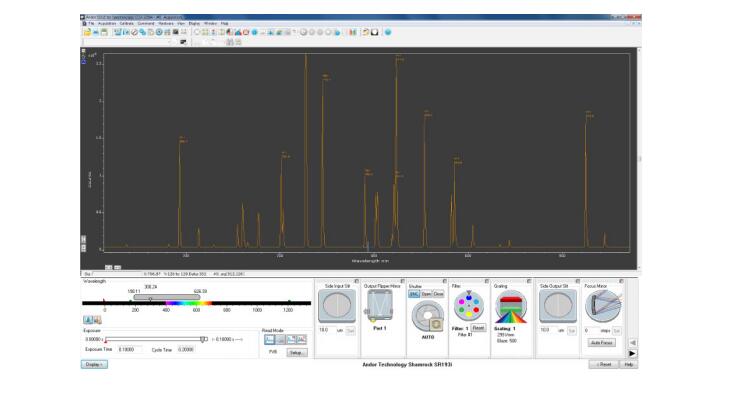The image size is (735, 396).
Task: Open the Display dropdown button
Action: click(x=94, y=364)
